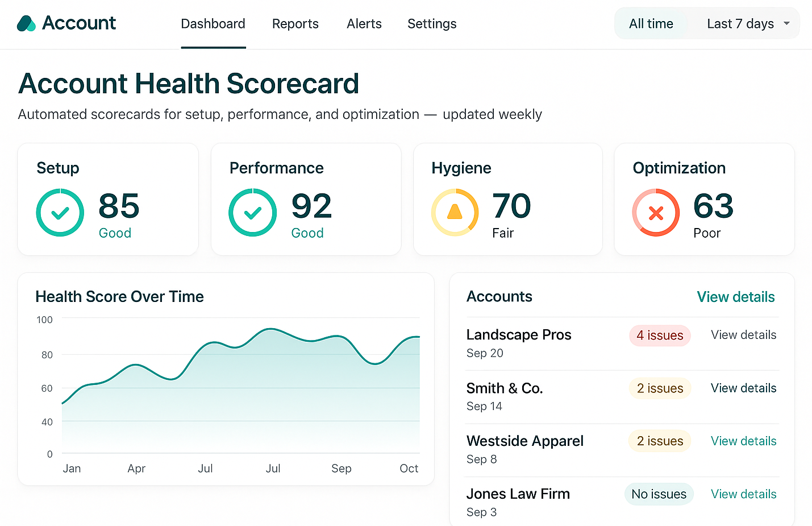812x526 pixels.
Task: Click the red X icon on Optimization card
Action: click(656, 213)
